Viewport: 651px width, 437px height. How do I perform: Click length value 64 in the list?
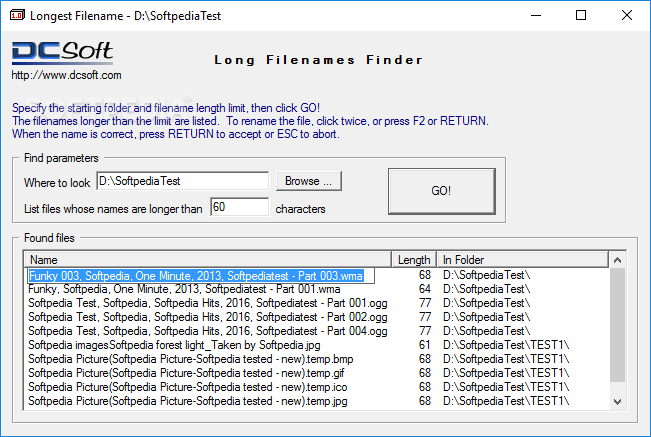(425, 289)
